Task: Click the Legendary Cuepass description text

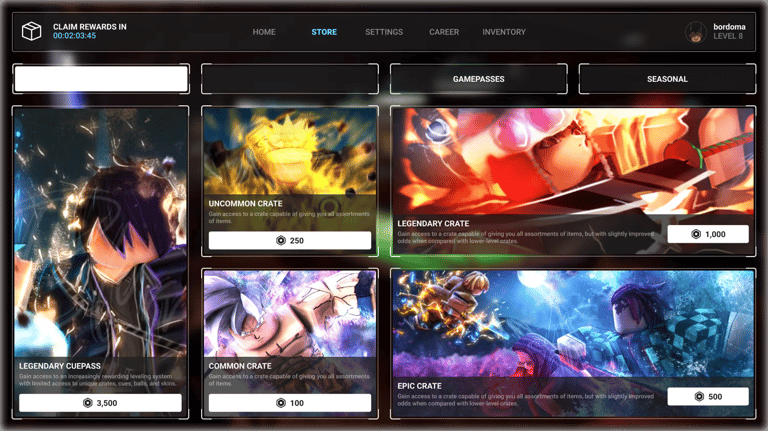Action: pos(97,380)
